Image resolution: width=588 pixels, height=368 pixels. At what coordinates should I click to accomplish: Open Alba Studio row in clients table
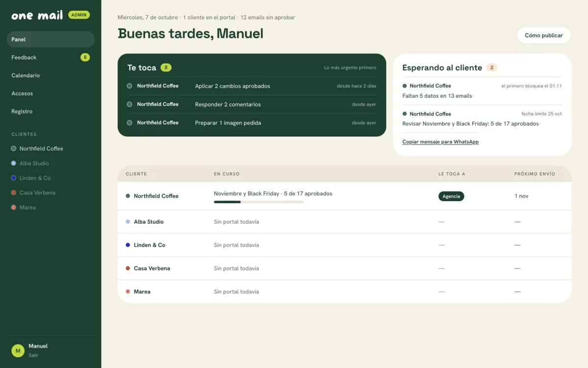pyautogui.click(x=344, y=222)
